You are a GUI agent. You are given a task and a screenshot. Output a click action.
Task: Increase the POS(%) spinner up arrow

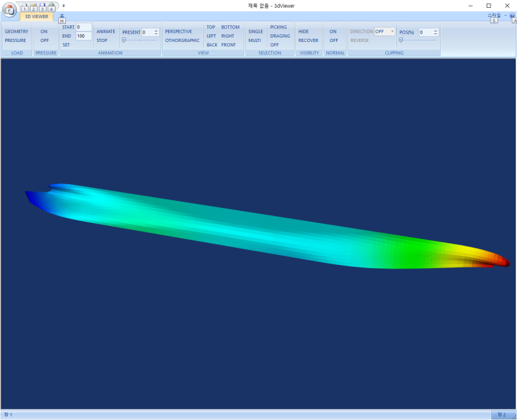click(436, 30)
